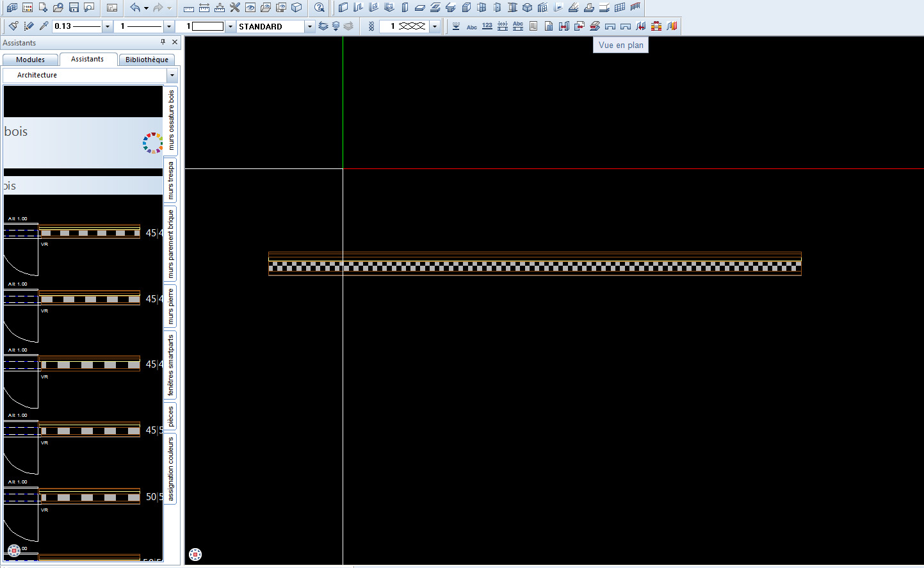
Task: Open the line type 1 dropdown
Action: coord(169,26)
